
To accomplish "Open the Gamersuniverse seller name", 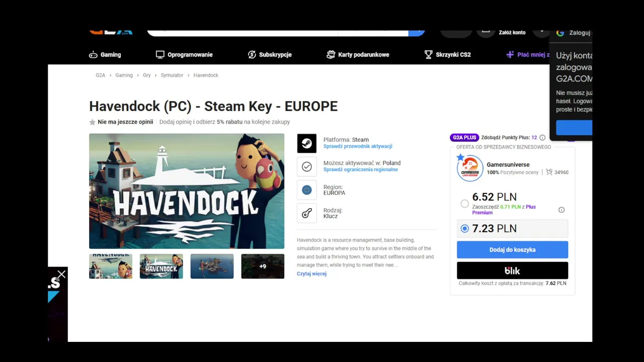I will coord(508,165).
